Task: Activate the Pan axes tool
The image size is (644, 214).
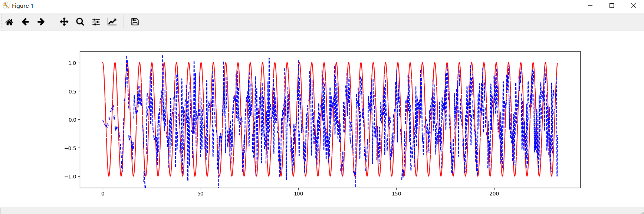Action: point(64,22)
